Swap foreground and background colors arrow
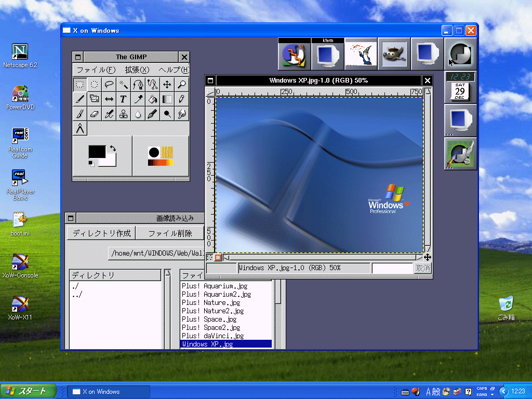 coord(113,148)
